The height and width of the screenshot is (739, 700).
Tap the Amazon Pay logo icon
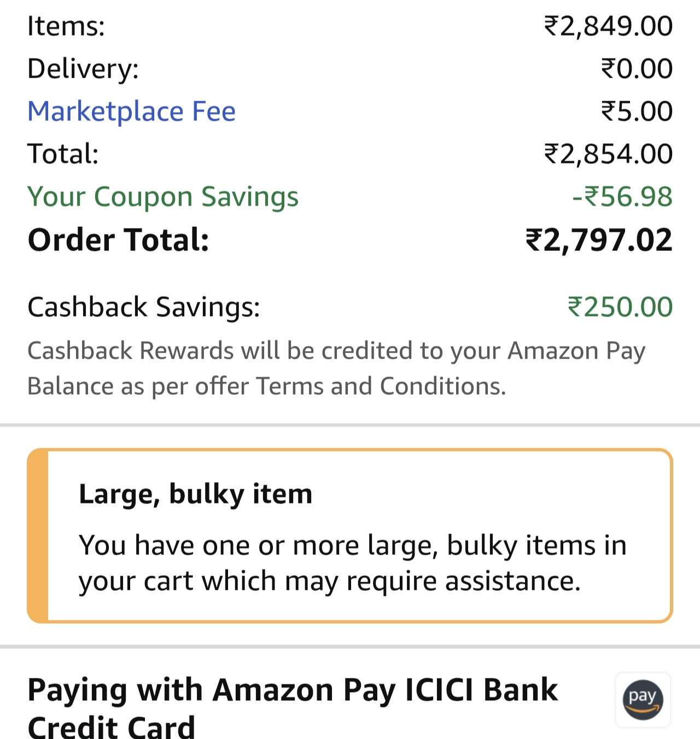click(643, 700)
